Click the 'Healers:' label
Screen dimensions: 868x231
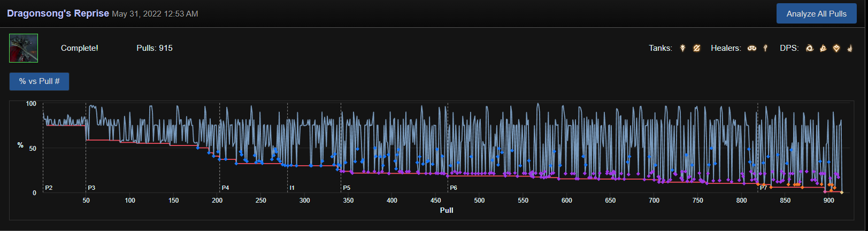(726, 48)
